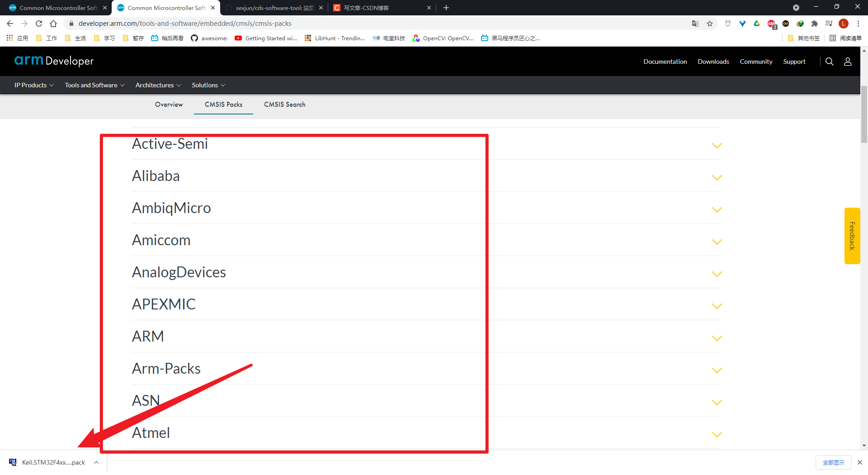Go back to the previous page
The height and width of the screenshot is (475, 868).
(x=10, y=24)
